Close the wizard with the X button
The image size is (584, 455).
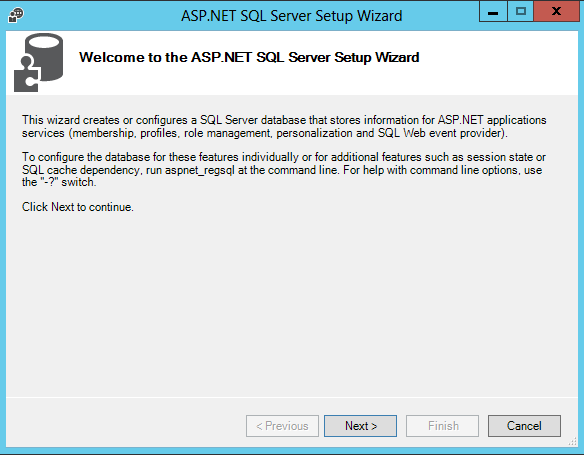556,12
